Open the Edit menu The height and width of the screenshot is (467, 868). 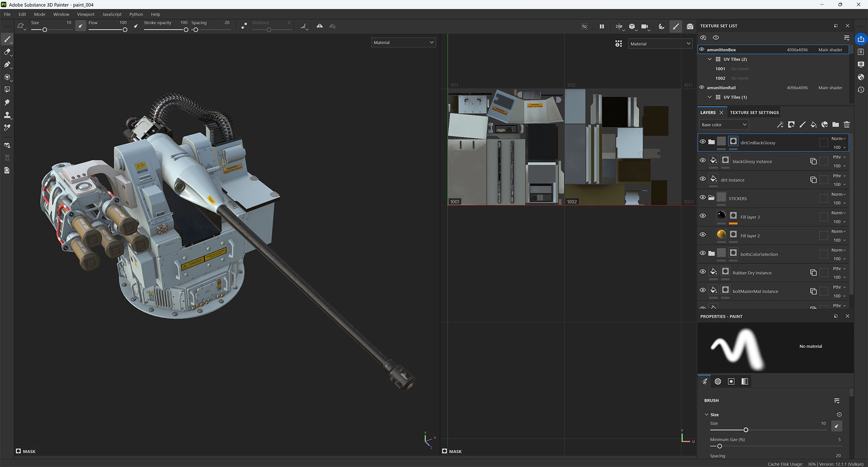pos(22,14)
